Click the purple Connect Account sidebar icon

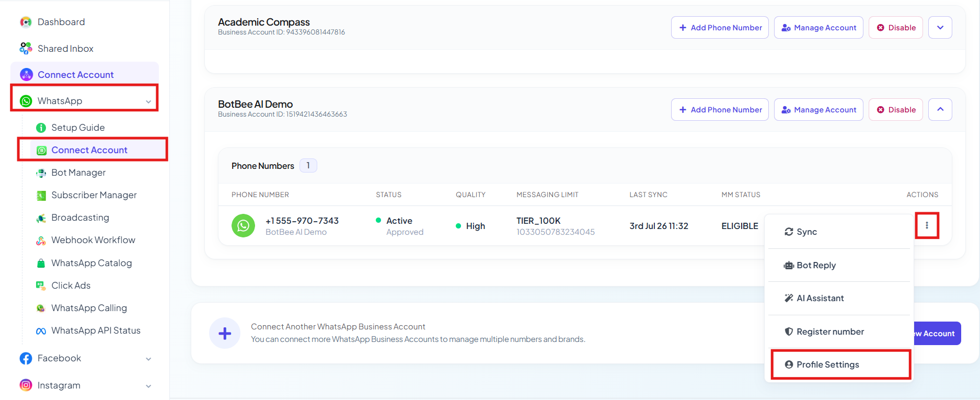point(26,75)
